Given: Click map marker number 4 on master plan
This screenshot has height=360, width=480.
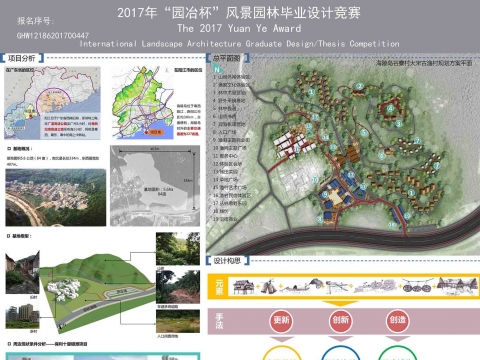Looking at the screenshot, I should [390, 108].
